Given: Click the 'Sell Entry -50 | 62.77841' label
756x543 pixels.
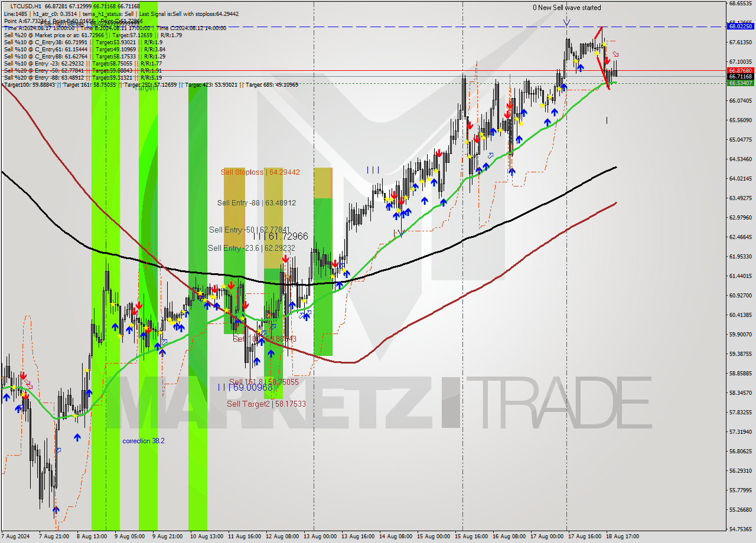Looking at the screenshot, I should (250, 230).
